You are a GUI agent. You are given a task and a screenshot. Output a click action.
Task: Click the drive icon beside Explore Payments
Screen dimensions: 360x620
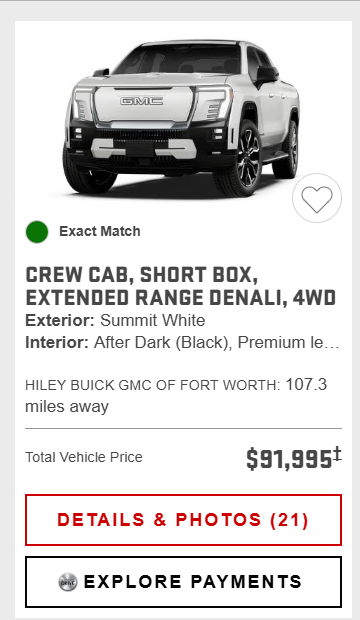pyautogui.click(x=68, y=582)
